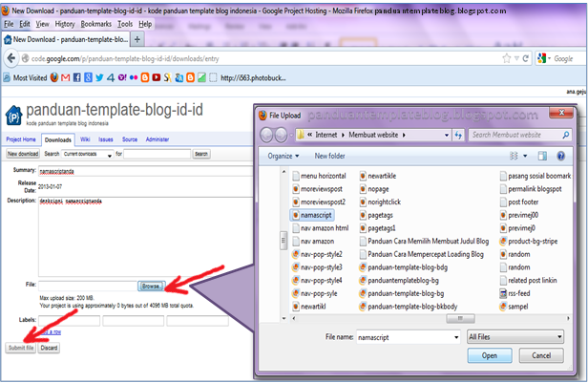Select the rss-feed file icon
This screenshot has width=588, height=383.
click(x=503, y=293)
